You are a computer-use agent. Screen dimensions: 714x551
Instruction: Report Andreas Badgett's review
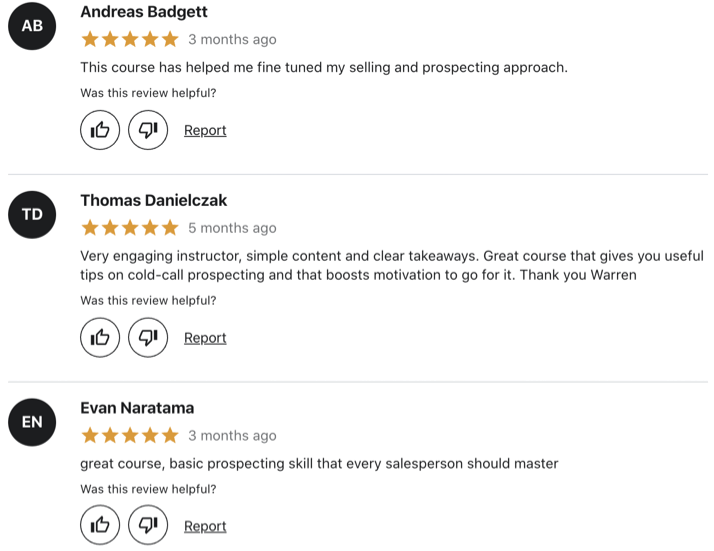[205, 130]
